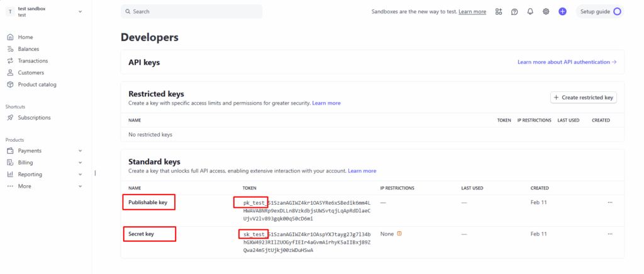Screen dimensions: 644x274
Task: Open Learn more about API authentication link
Action: pyautogui.click(x=567, y=62)
